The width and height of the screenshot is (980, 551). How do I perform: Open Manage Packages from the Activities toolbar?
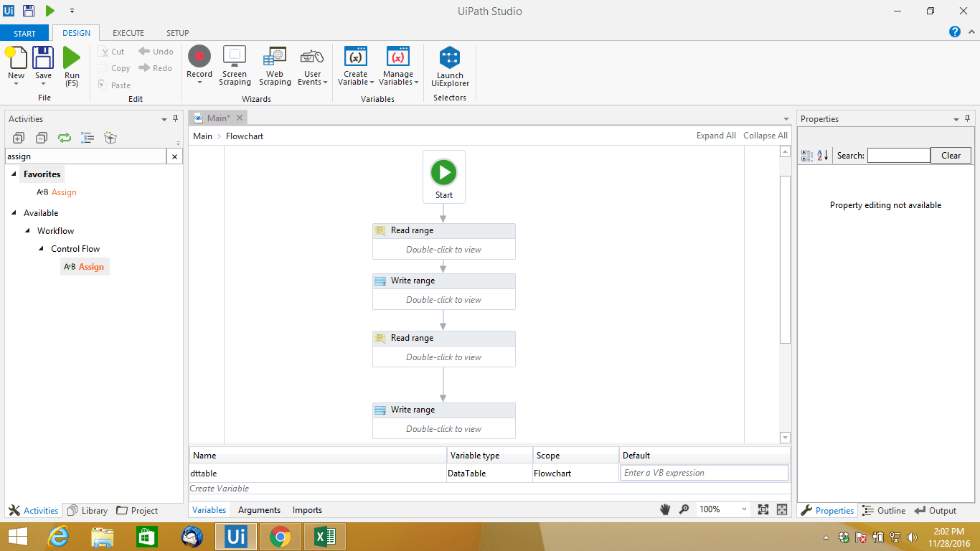tap(110, 138)
